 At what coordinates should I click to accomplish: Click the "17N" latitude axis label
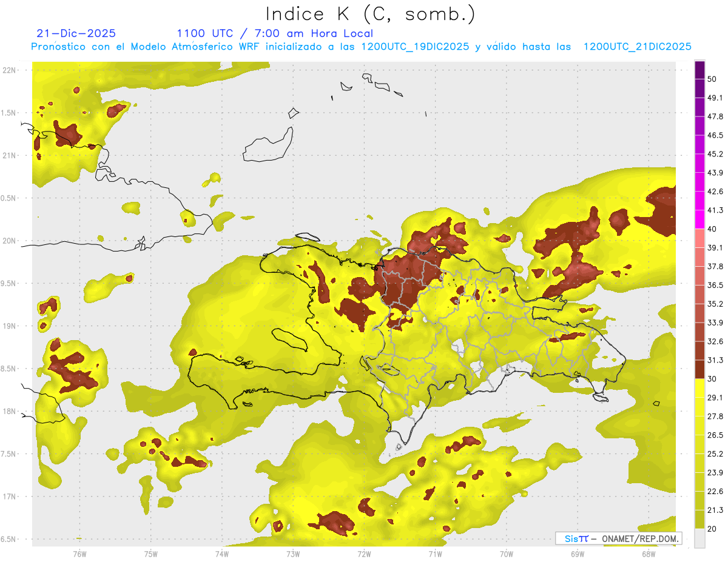coord(9,497)
